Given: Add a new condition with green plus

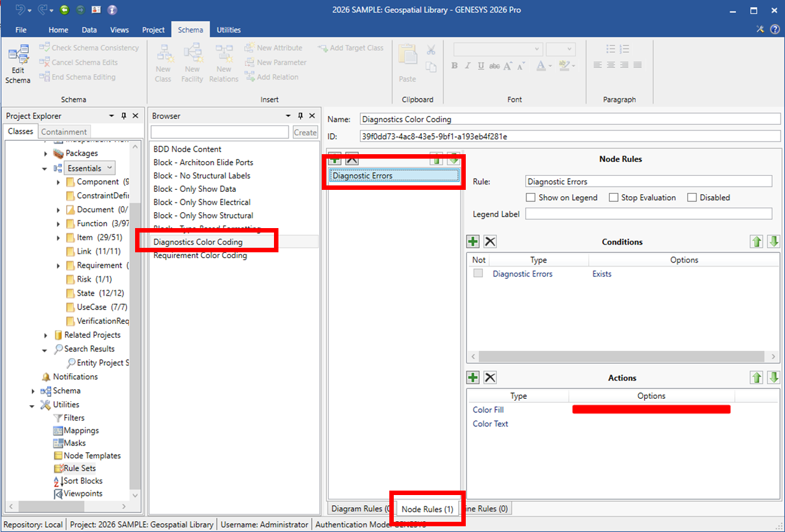Looking at the screenshot, I should 473,241.
